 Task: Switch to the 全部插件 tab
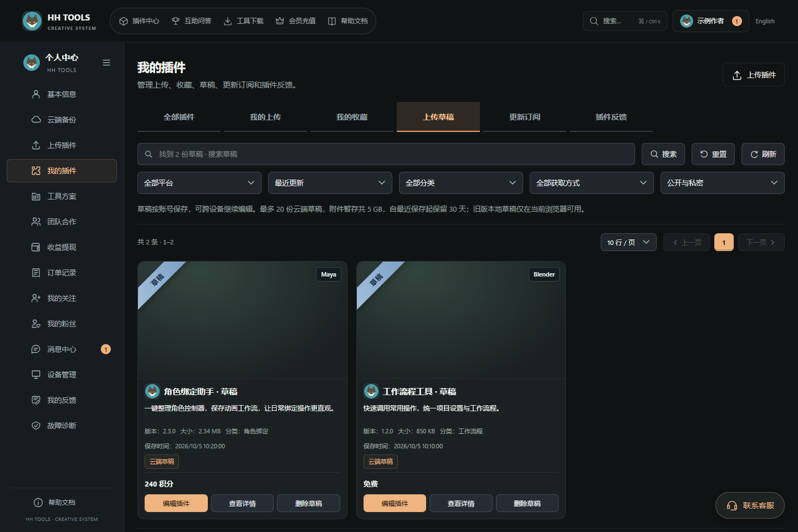(x=179, y=117)
